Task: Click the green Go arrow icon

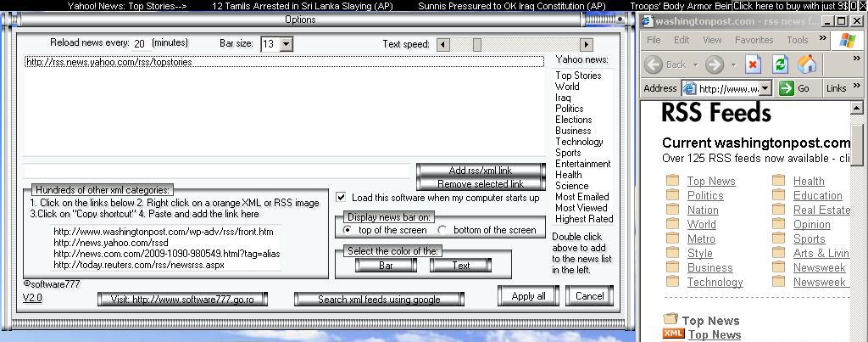Action: (x=786, y=88)
